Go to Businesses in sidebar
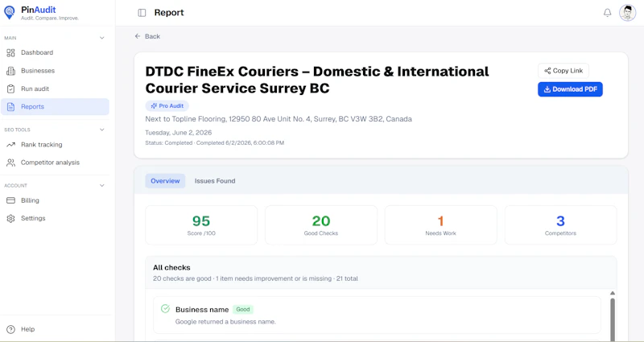The height and width of the screenshot is (342, 644). click(55, 71)
